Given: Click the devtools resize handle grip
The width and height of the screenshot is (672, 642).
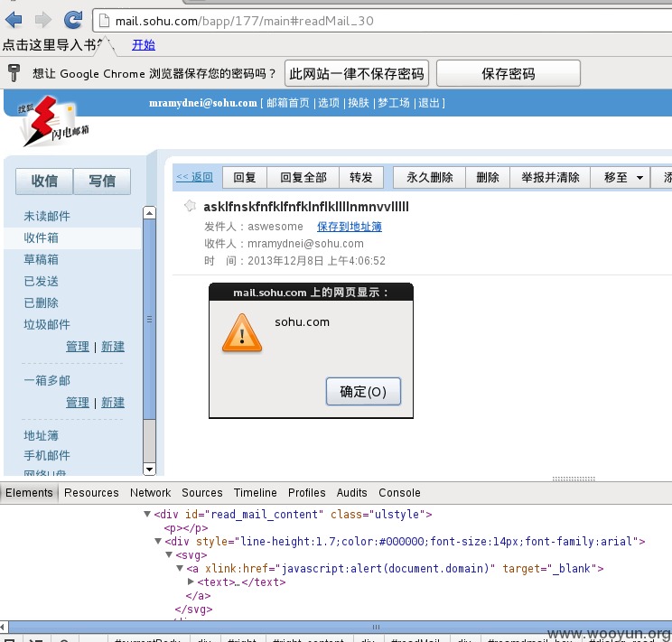Looking at the screenshot, I should click(x=574, y=479).
